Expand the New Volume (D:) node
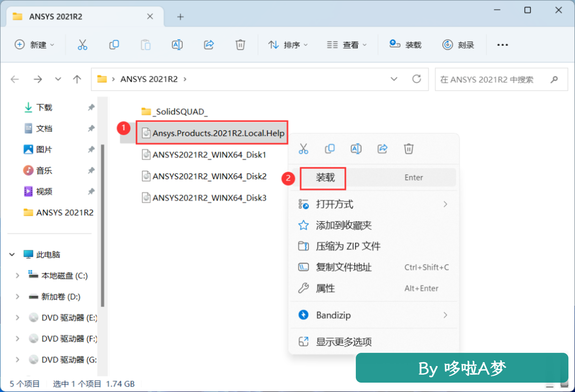The image size is (575, 392). (x=17, y=297)
